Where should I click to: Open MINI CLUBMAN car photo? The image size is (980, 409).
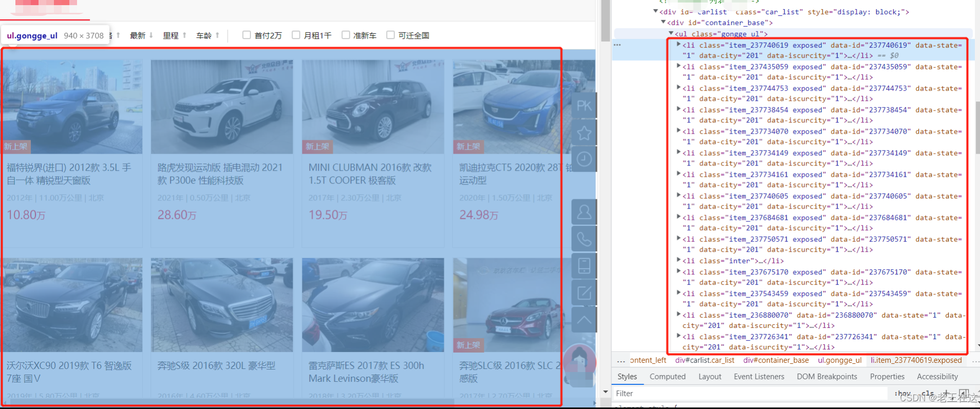(373, 107)
